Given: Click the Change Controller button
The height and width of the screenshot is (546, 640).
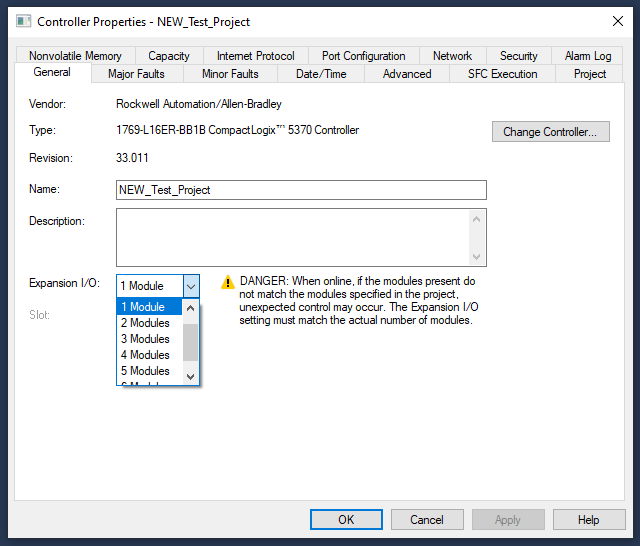Looking at the screenshot, I should [x=551, y=131].
